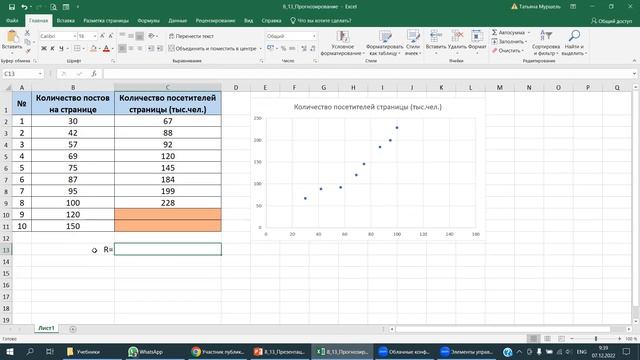Toggle bottom vertical alignment

click(x=140, y=36)
